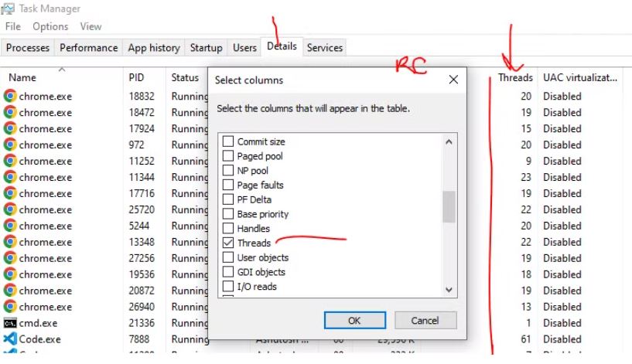The image size is (632, 364).
Task: Close the Select columns dialog
Action: pos(453,80)
